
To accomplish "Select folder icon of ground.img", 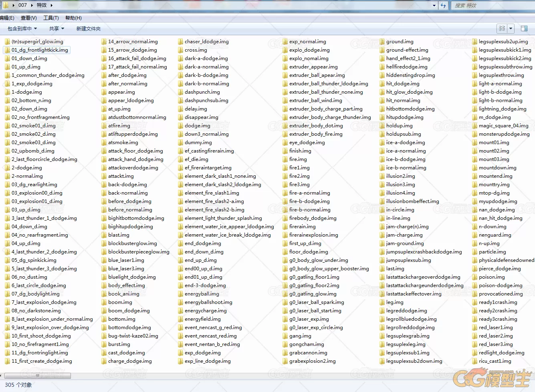I will click(x=382, y=42).
